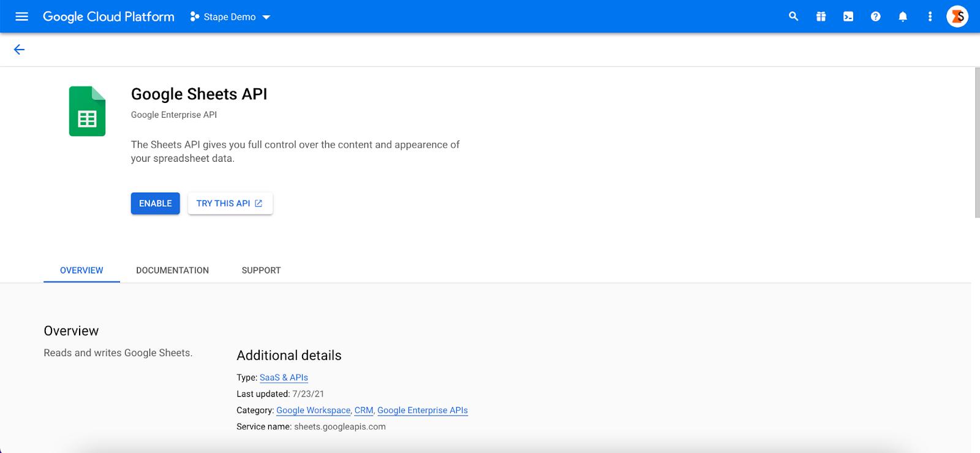Click the Additional details heading
Screen dimensions: 980x453
click(x=289, y=356)
